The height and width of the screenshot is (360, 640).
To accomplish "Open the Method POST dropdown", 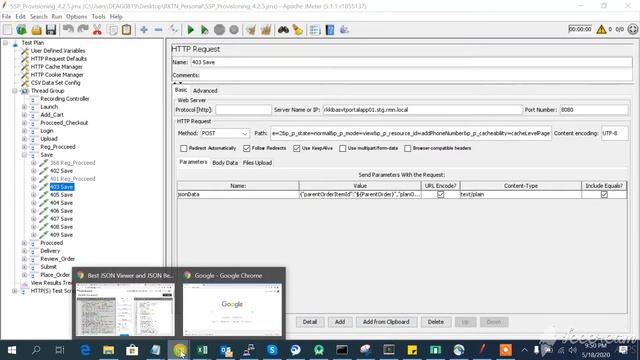I will pos(224,133).
